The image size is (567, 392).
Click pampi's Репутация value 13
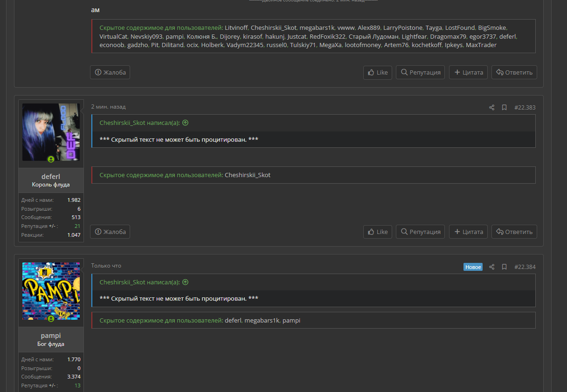click(77, 385)
